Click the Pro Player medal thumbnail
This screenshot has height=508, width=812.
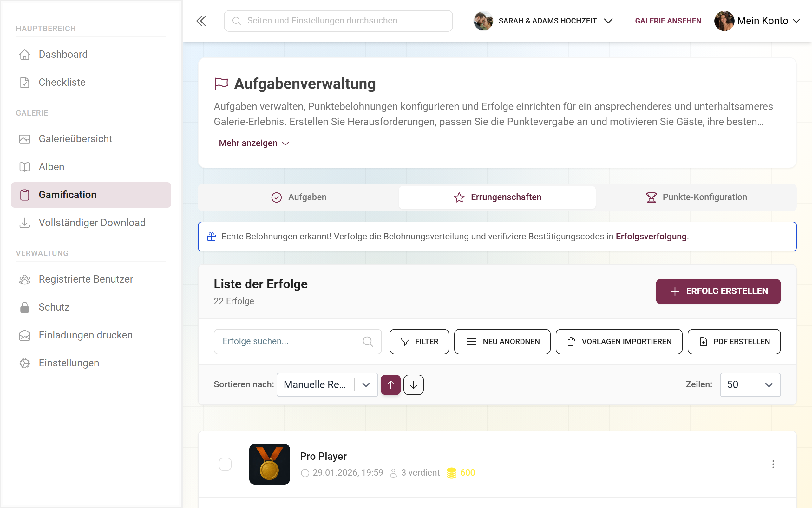point(269,464)
